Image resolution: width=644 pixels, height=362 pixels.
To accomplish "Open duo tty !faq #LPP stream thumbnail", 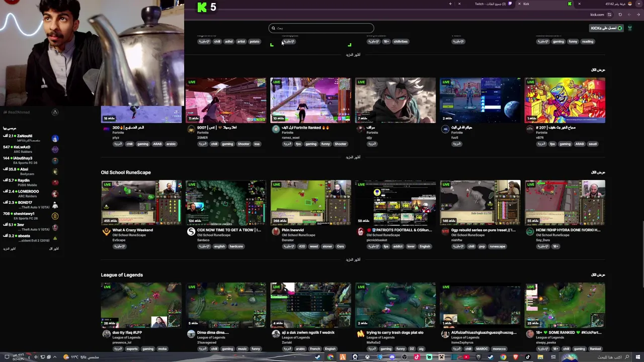I will point(141,305).
